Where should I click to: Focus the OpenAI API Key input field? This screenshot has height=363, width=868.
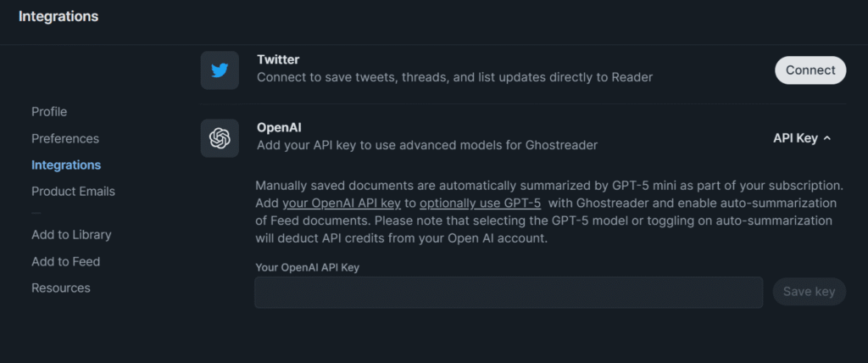click(x=509, y=292)
